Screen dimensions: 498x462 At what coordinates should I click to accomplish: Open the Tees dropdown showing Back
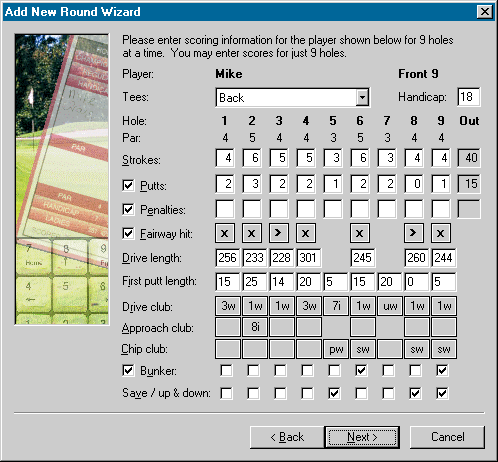(292, 98)
